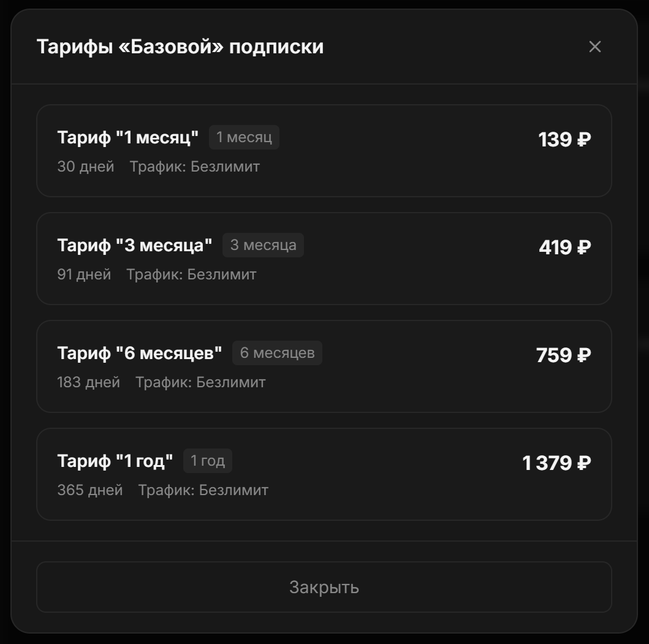Image resolution: width=649 pixels, height=644 pixels.
Task: Select the Тариф "3 месяца" title
Action: point(135,246)
